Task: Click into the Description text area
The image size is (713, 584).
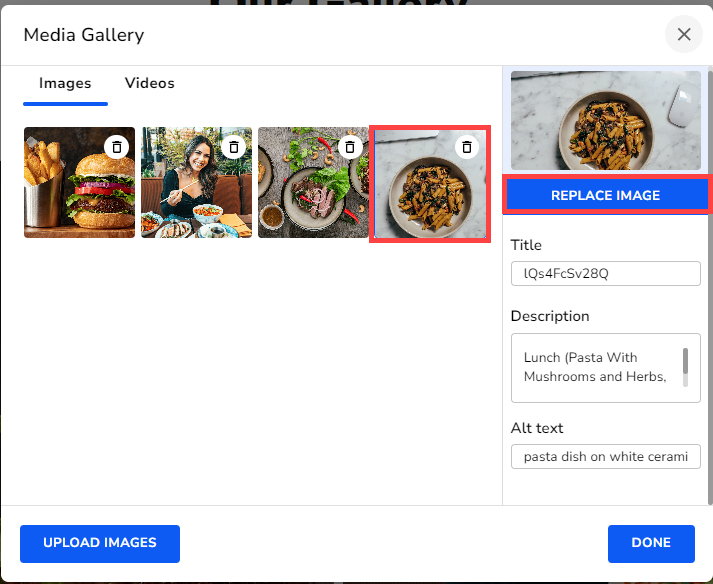Action: click(x=595, y=367)
